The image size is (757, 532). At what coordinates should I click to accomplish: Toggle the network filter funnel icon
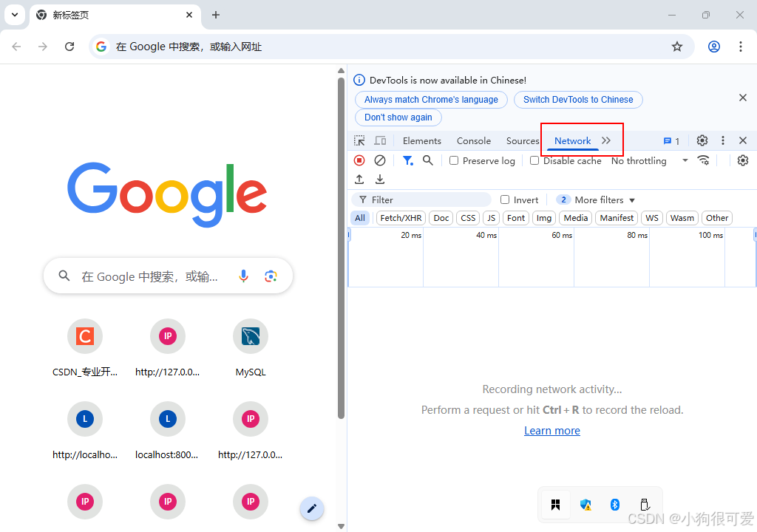tap(408, 160)
